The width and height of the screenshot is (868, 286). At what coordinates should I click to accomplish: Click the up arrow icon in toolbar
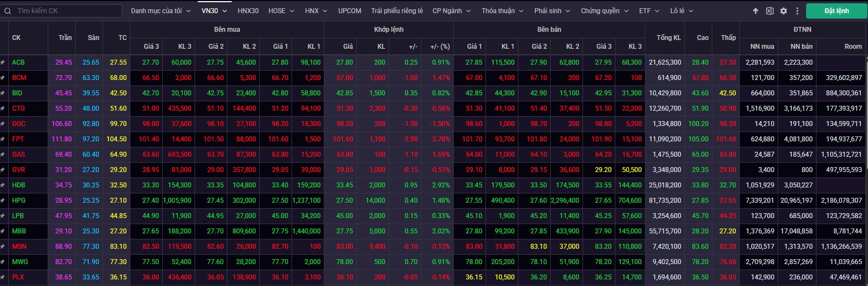coord(756,11)
